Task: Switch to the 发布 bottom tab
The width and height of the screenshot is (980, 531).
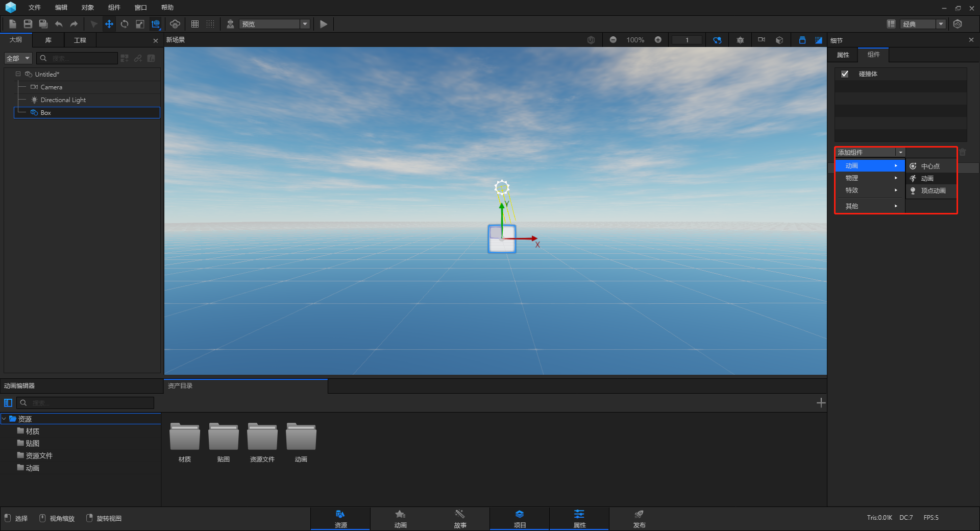Action: click(x=639, y=518)
